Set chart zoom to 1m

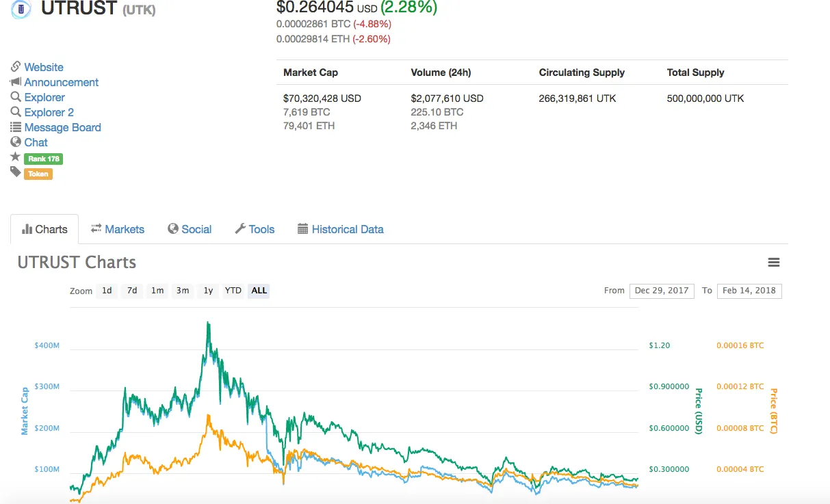tap(157, 291)
